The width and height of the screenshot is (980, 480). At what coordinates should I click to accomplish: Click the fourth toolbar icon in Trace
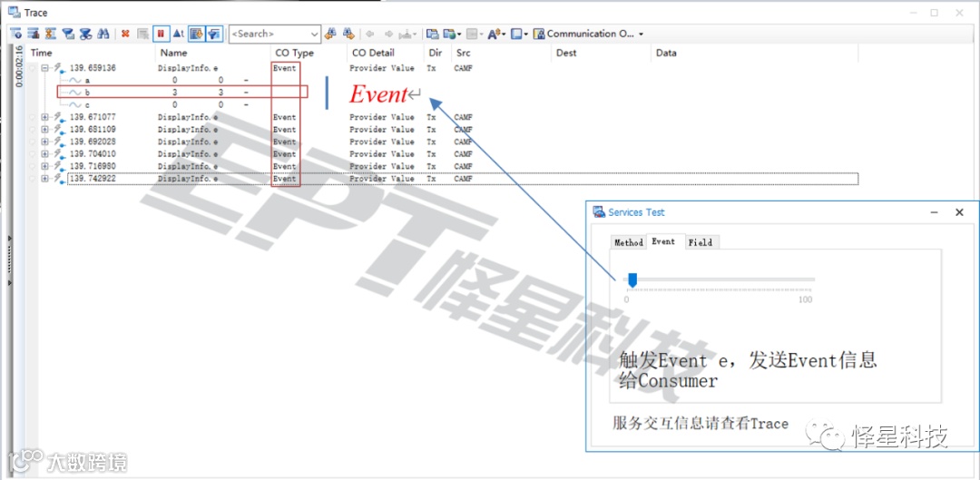coord(68,34)
